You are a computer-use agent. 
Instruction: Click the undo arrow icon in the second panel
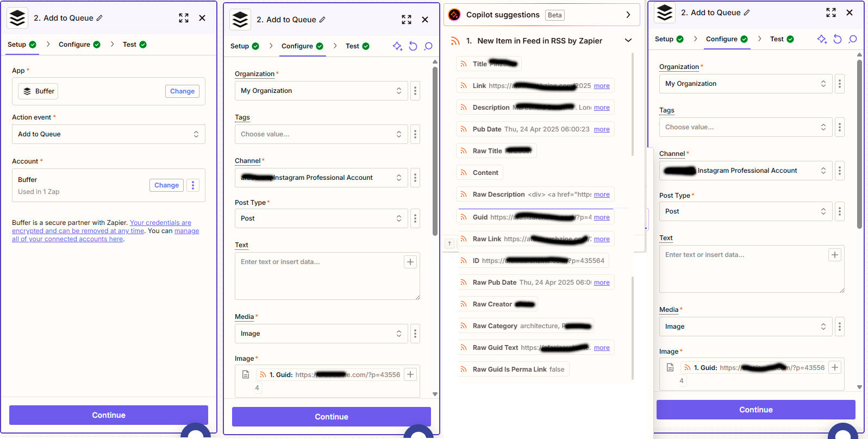(x=413, y=46)
